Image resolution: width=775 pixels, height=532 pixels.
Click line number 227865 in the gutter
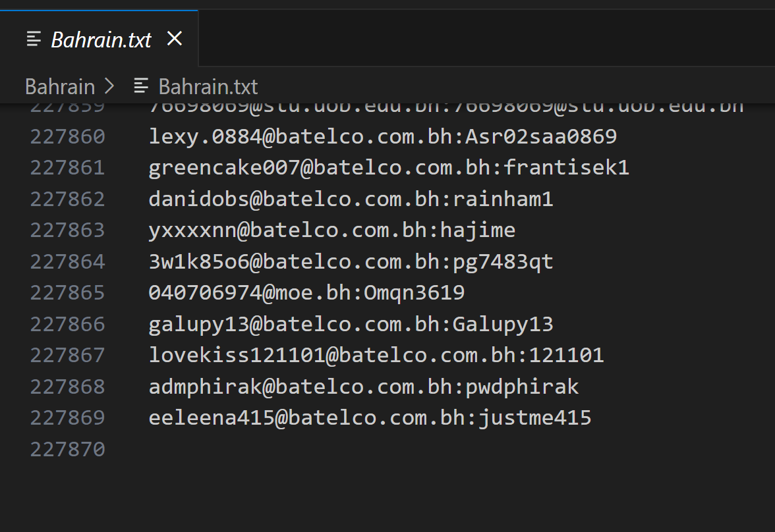[68, 293]
